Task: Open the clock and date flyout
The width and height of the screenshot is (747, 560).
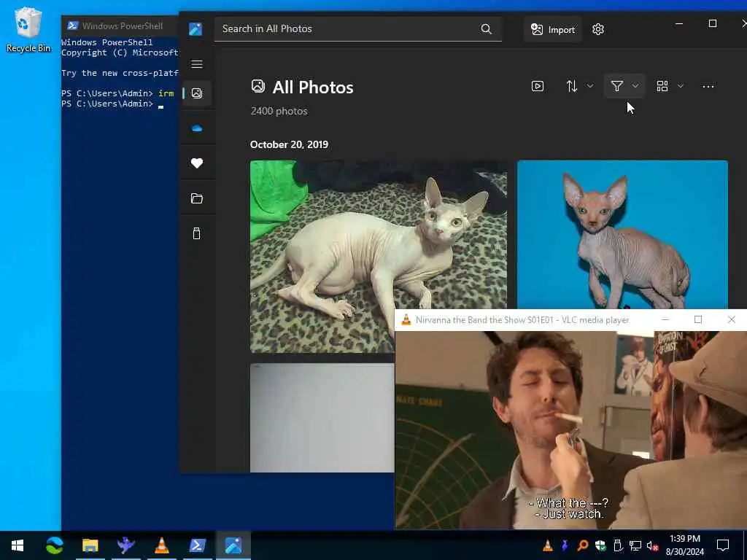Action: [684, 545]
